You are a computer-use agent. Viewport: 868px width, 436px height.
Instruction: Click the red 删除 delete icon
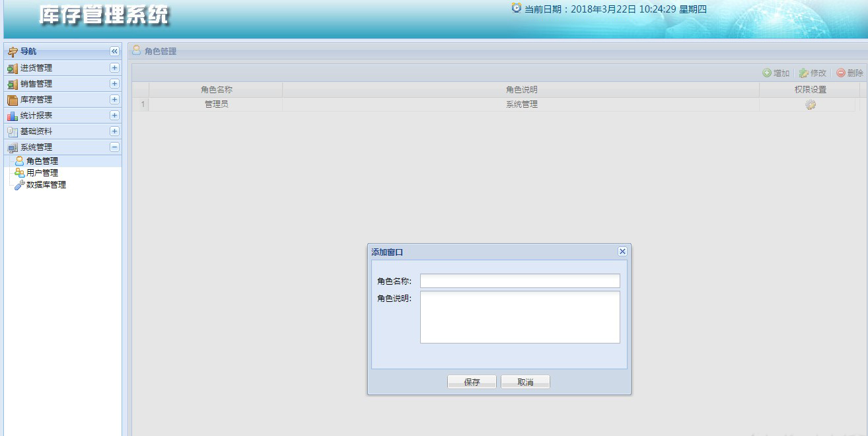(x=841, y=73)
